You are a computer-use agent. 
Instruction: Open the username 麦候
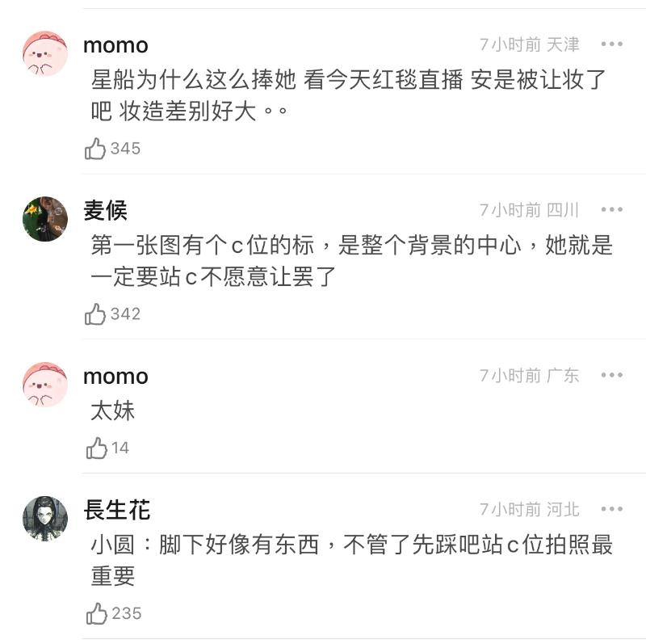tap(105, 210)
